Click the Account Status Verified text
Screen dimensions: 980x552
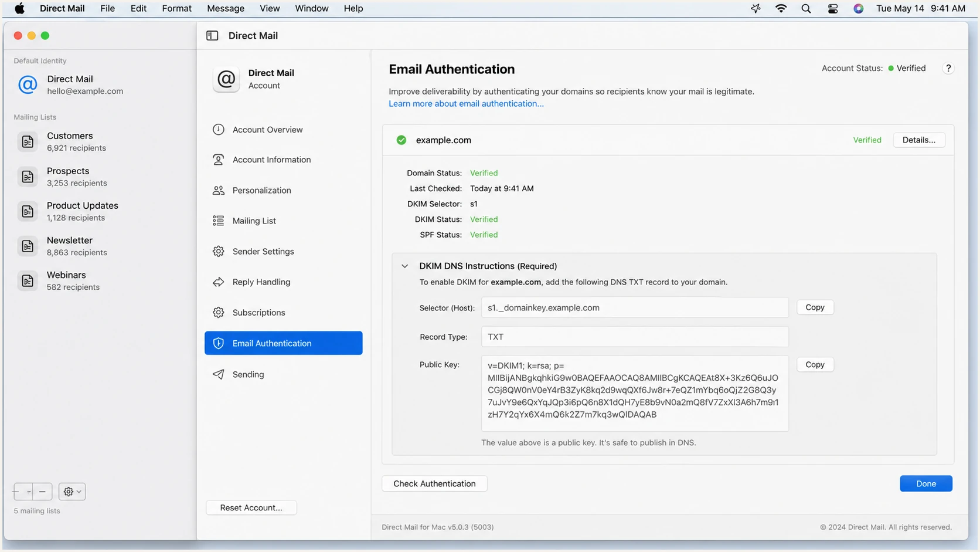click(x=911, y=68)
